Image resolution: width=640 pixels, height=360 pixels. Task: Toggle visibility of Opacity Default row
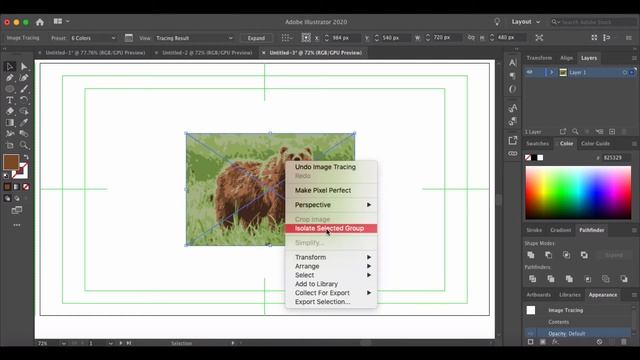(x=530, y=333)
